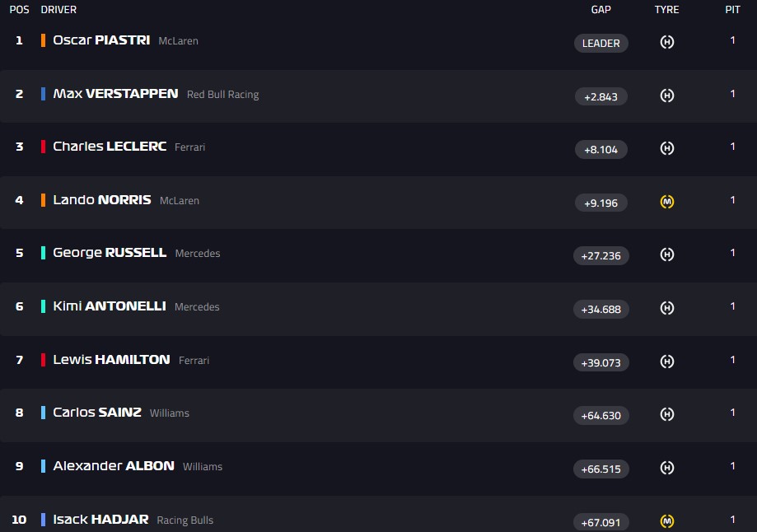Image resolution: width=757 pixels, height=532 pixels.
Task: Click Hadjar's medium tyre icon
Action: pyautogui.click(x=667, y=520)
